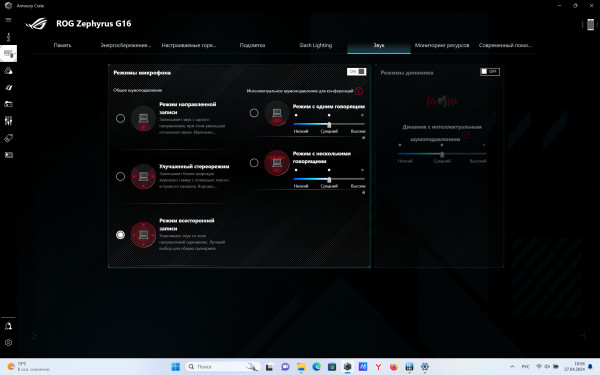Image resolution: width=600 pixels, height=375 pixels.
Task: Switch input language РУС in tray
Action: tap(526, 367)
